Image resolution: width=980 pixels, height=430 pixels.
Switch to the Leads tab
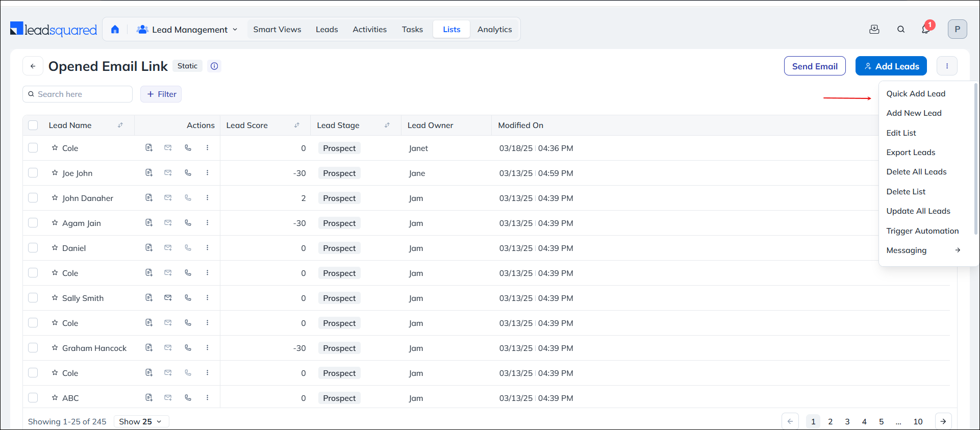click(x=326, y=30)
